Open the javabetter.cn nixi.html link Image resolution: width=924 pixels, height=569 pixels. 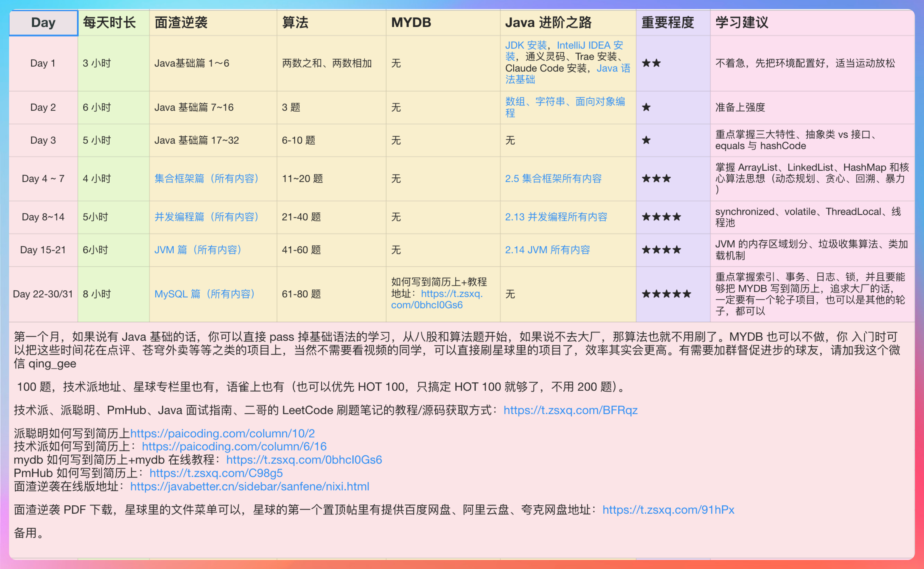[x=249, y=487]
